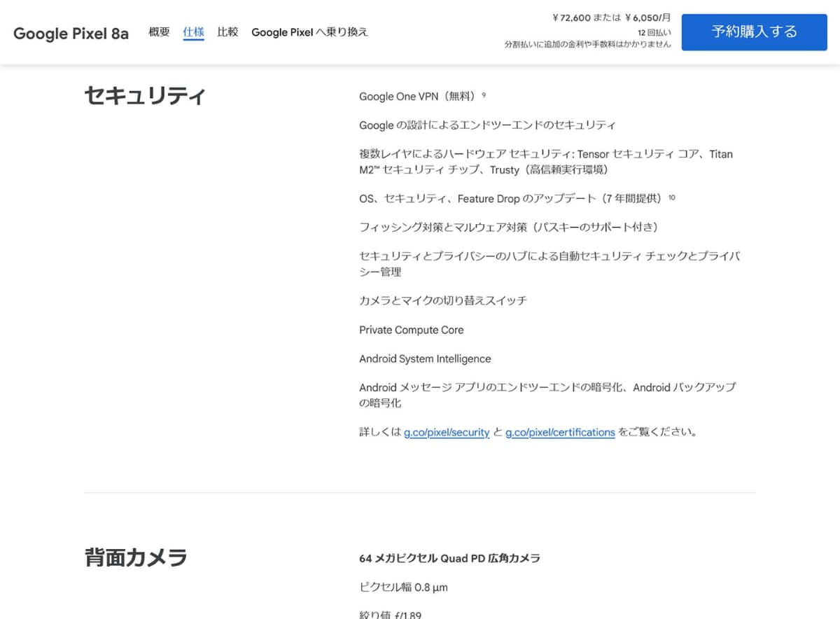This screenshot has height=619, width=840.
Task: Click Private Compute Core text
Action: (411, 330)
